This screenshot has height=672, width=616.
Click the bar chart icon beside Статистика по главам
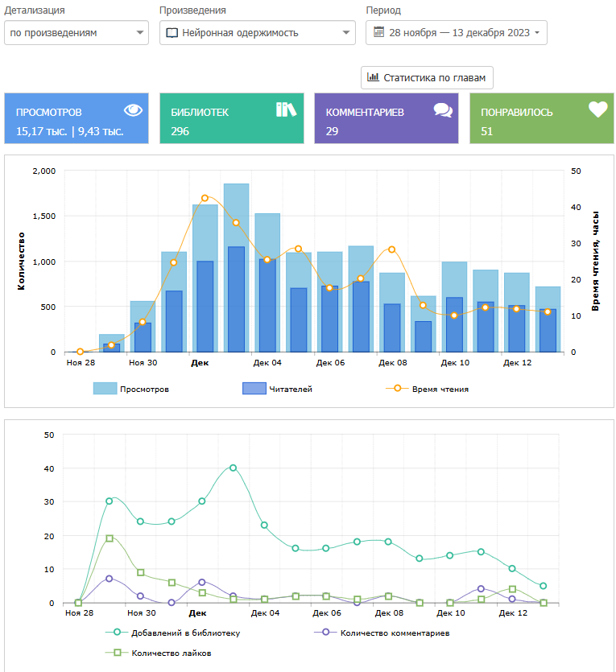(x=373, y=78)
